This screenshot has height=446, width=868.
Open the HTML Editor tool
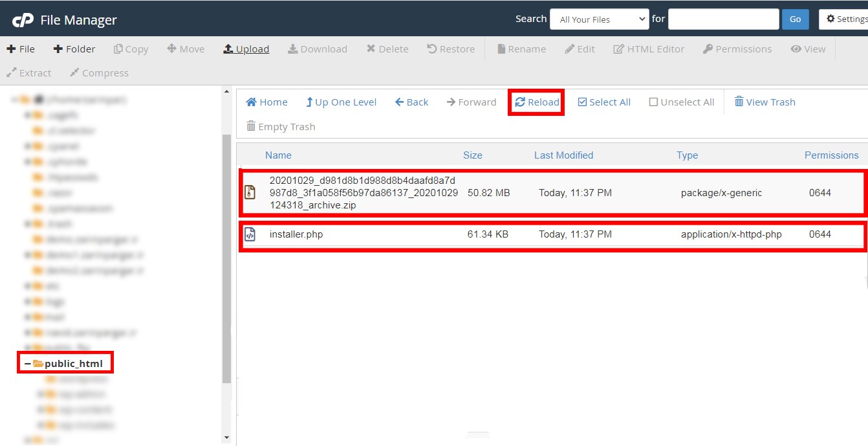649,49
